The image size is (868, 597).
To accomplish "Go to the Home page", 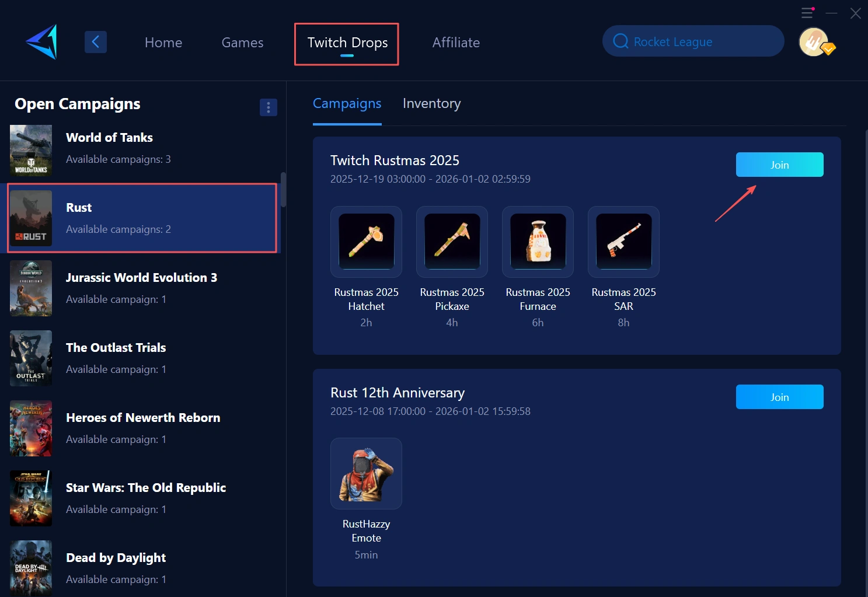I will (x=163, y=42).
